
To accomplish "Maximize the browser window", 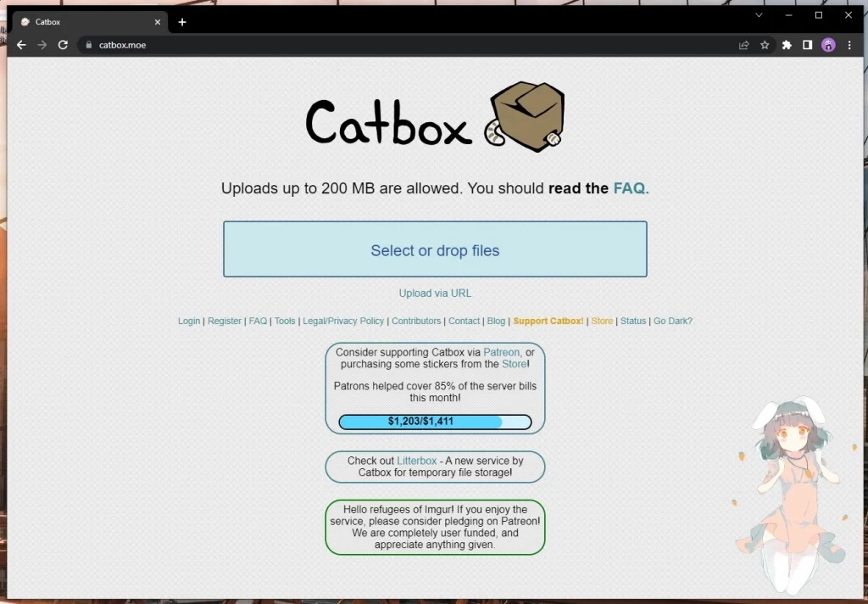I will point(819,15).
